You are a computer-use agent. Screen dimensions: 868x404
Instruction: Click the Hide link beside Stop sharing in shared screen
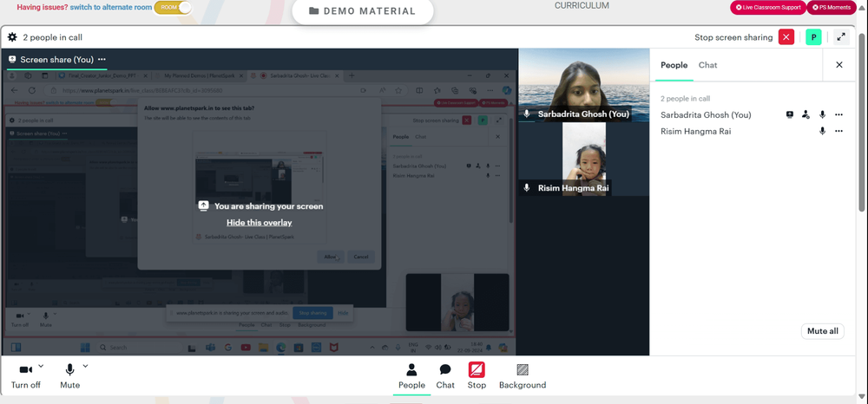[x=343, y=313]
